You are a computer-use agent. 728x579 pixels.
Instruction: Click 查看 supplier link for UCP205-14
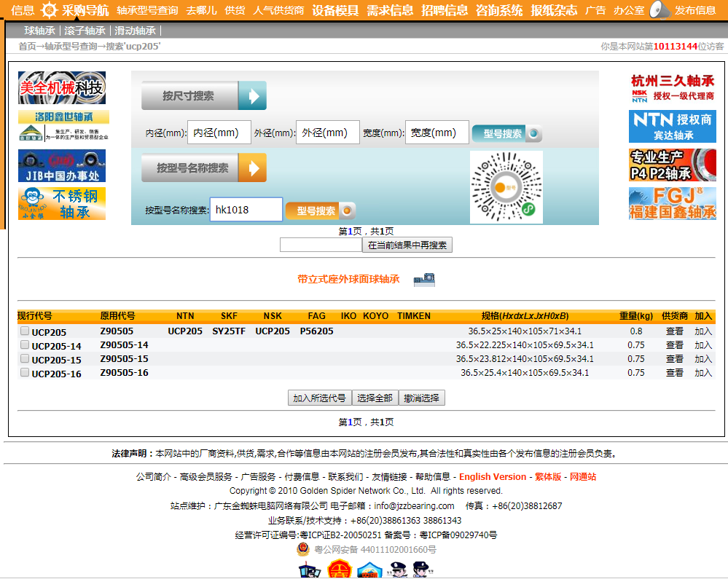[674, 345]
